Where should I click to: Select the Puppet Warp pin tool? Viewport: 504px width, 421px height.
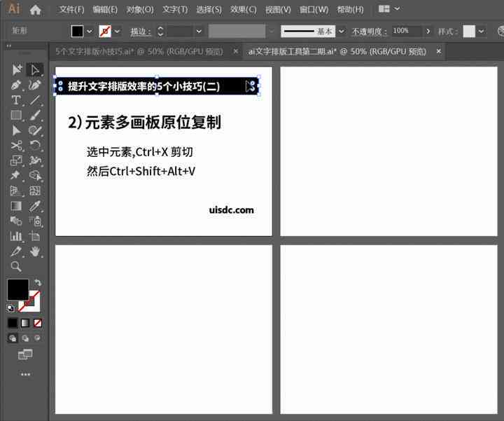point(15,176)
